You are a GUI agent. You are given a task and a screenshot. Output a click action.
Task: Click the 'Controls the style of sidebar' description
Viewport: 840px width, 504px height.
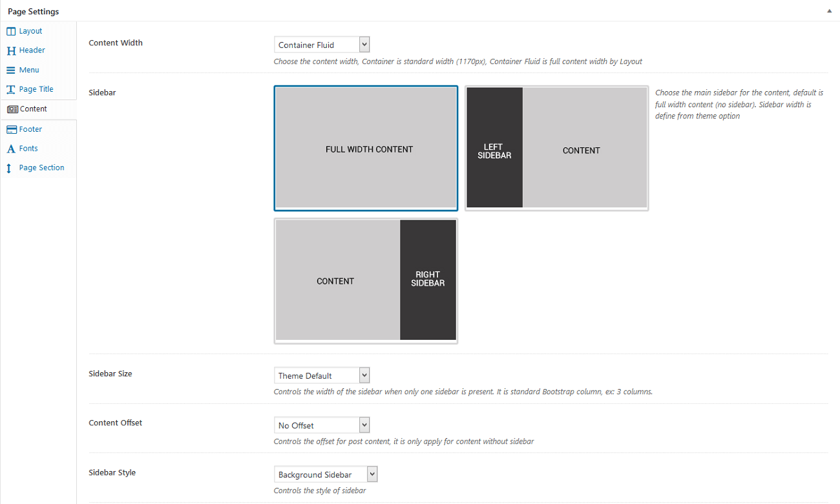[320, 490]
